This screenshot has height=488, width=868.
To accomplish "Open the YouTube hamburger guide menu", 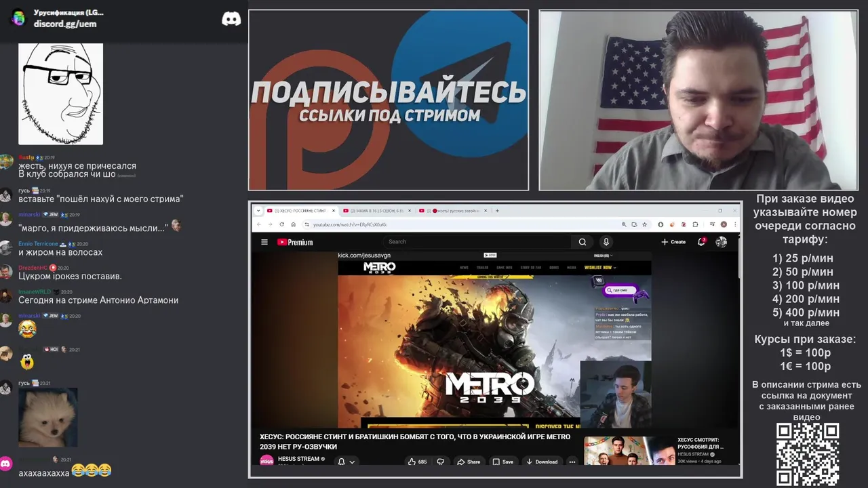I will point(264,242).
